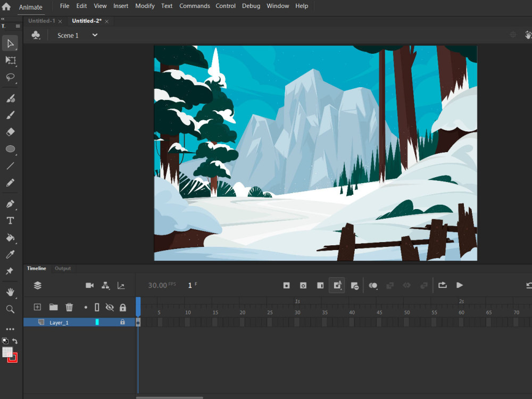The height and width of the screenshot is (399, 532).
Task: Select the Pen tool
Action: (x=11, y=204)
